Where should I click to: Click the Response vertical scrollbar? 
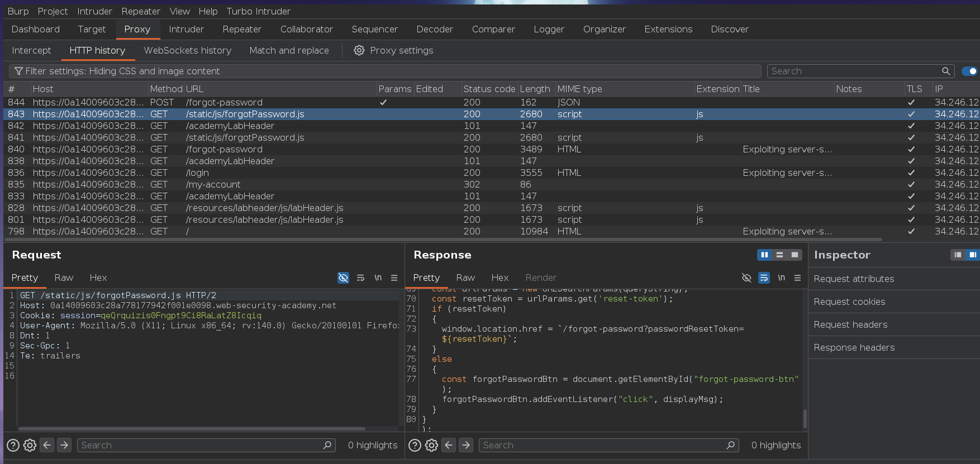[805, 418]
